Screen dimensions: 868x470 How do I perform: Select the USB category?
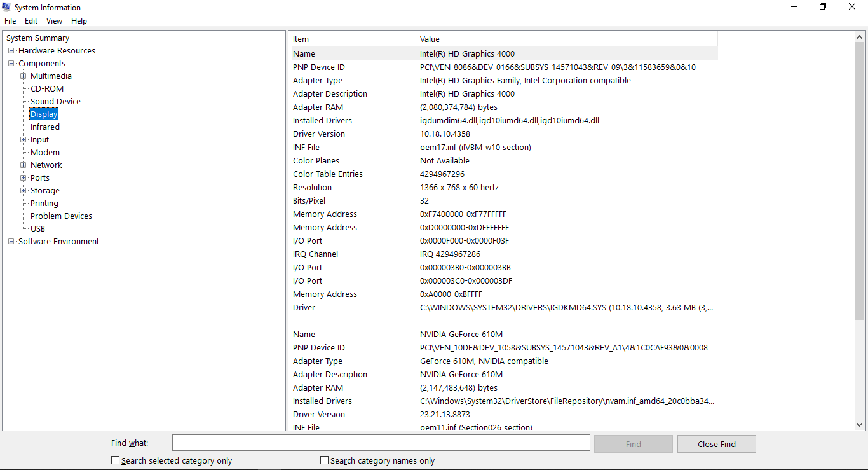pos(37,228)
